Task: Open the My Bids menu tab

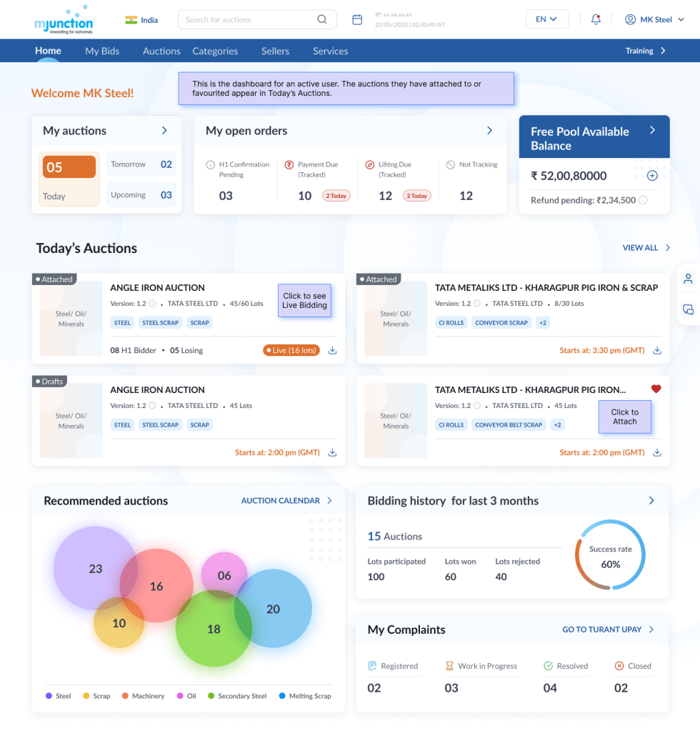Action: click(102, 51)
